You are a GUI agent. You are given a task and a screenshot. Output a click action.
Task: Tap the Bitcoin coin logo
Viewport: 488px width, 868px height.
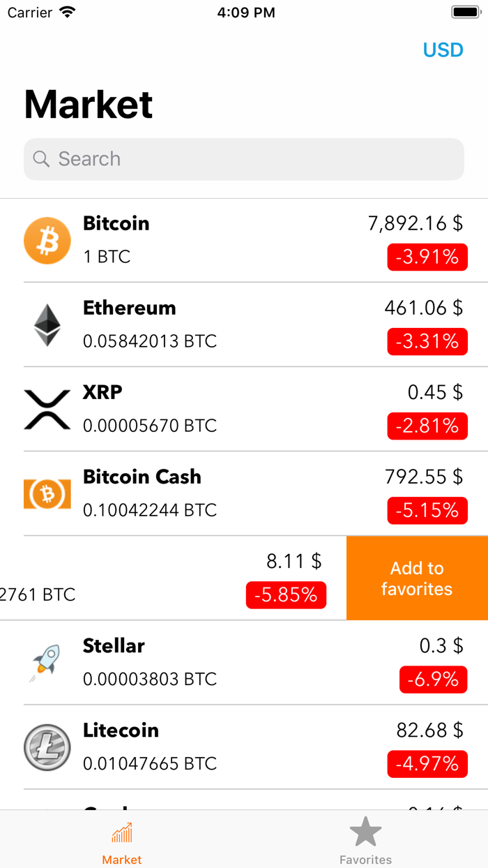pyautogui.click(x=47, y=240)
